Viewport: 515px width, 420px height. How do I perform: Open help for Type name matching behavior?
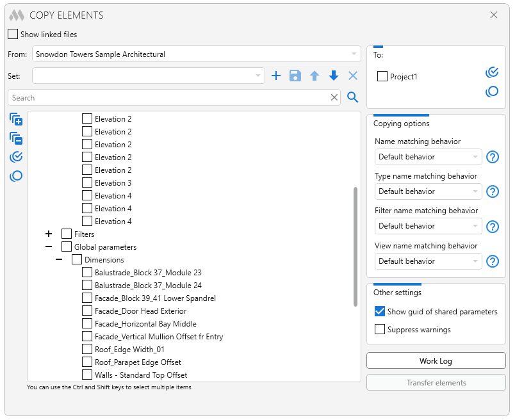click(x=493, y=191)
